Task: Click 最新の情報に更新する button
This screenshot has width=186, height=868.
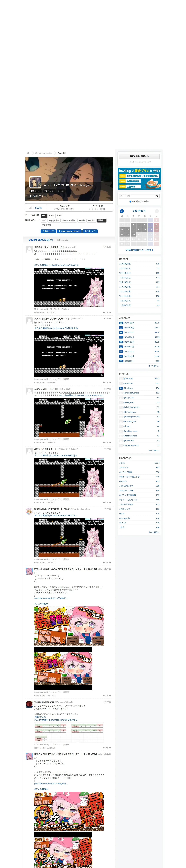Action: pyautogui.click(x=139, y=156)
